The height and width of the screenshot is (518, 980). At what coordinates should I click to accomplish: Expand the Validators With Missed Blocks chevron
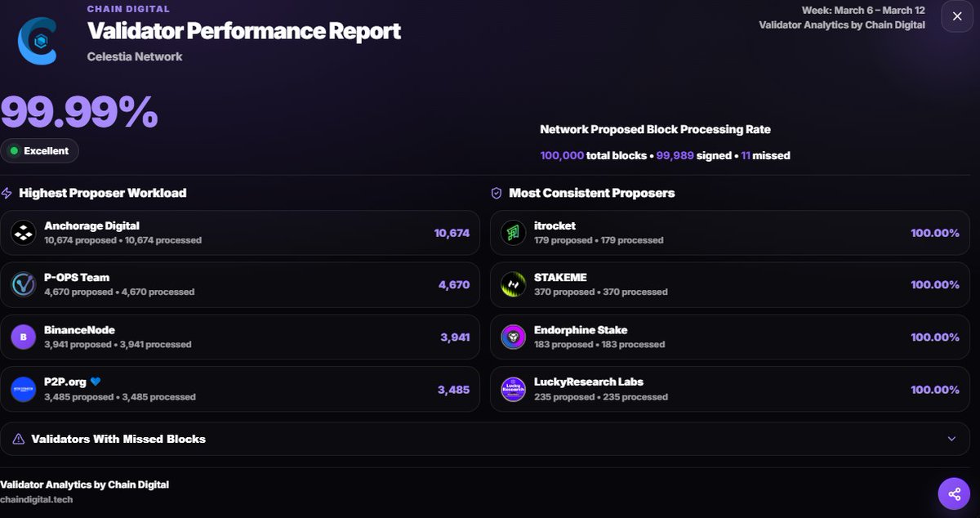click(x=951, y=439)
